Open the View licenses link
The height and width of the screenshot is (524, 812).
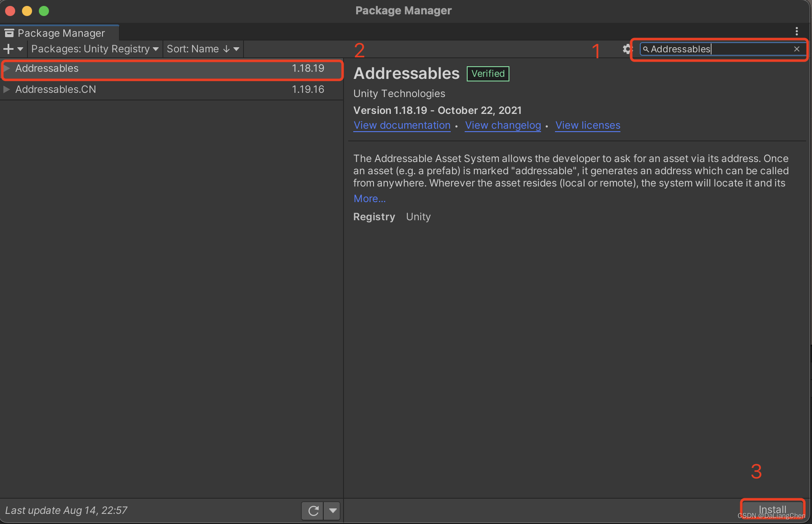(587, 125)
